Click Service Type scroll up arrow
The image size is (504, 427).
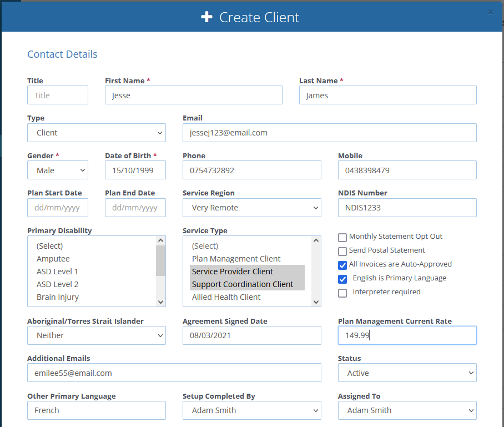coord(316,240)
